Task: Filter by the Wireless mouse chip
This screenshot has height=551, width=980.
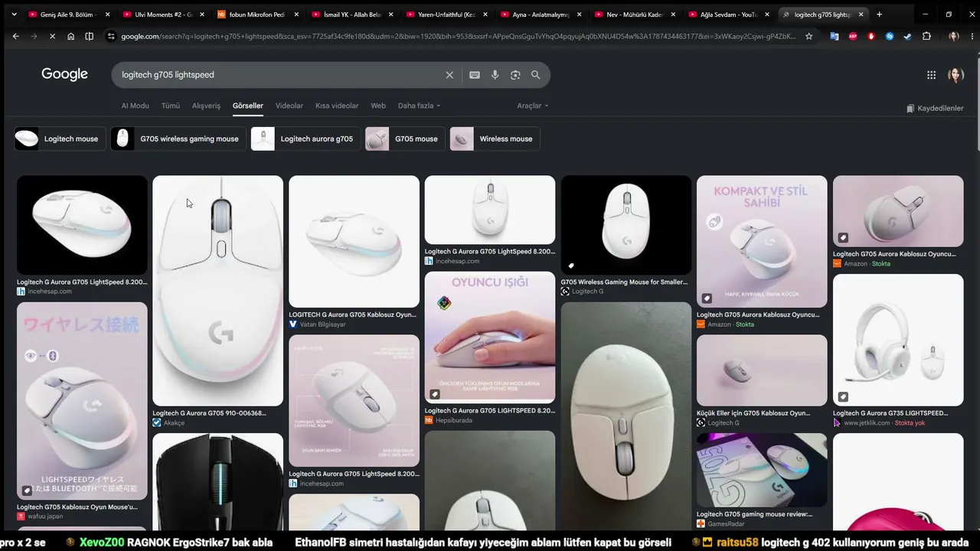Action: pos(495,139)
